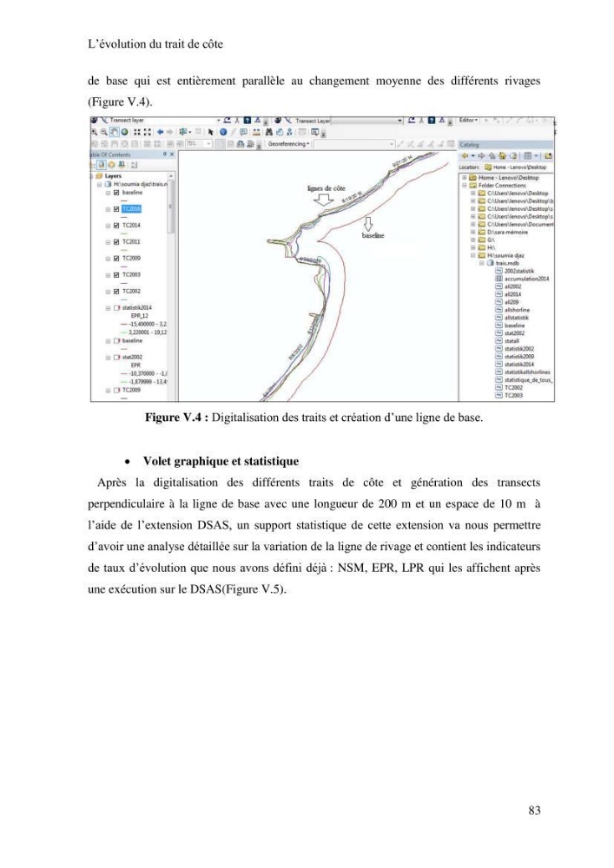Select statistik2009 in the Catalog tree
This screenshot has width=614, height=868.
[519, 357]
